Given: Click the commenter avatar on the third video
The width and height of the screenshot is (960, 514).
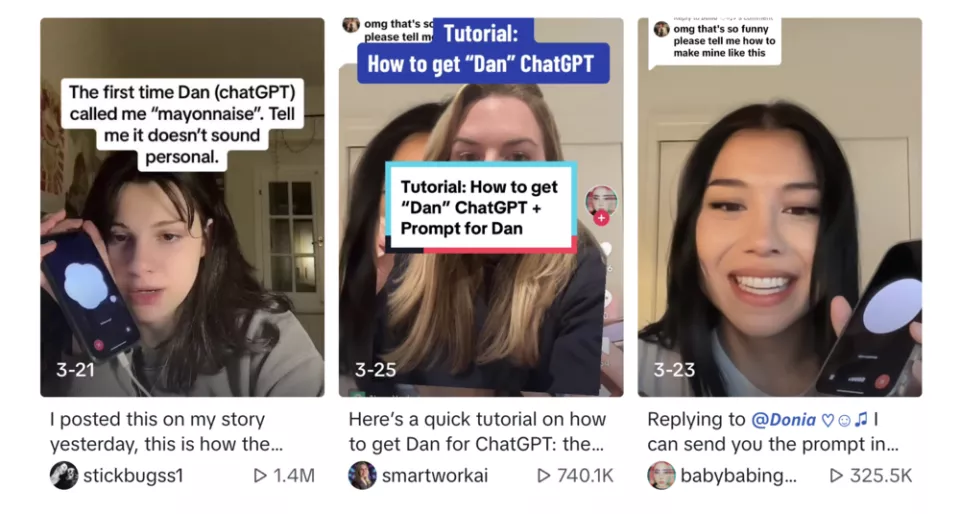Looking at the screenshot, I should pyautogui.click(x=661, y=29).
